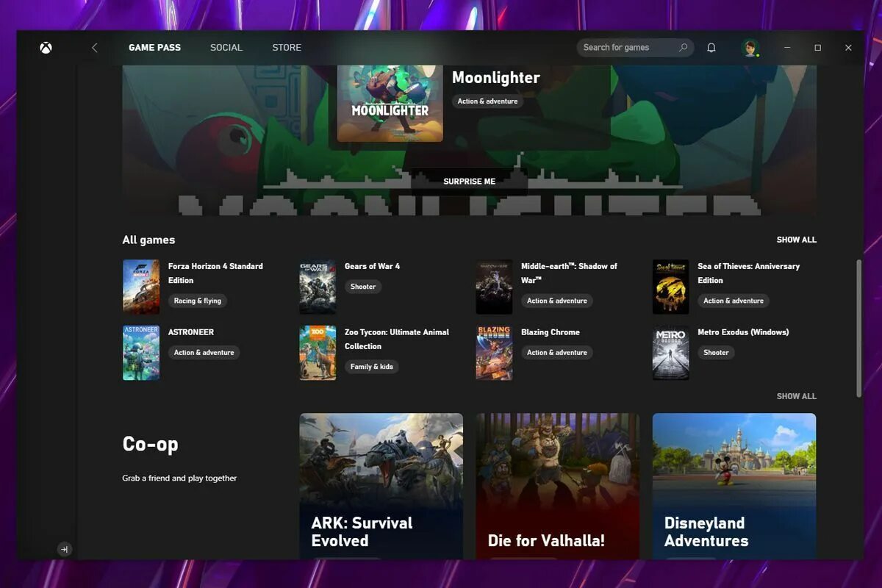The height and width of the screenshot is (588, 882).
Task: Click the All games heading
Action: 148,240
